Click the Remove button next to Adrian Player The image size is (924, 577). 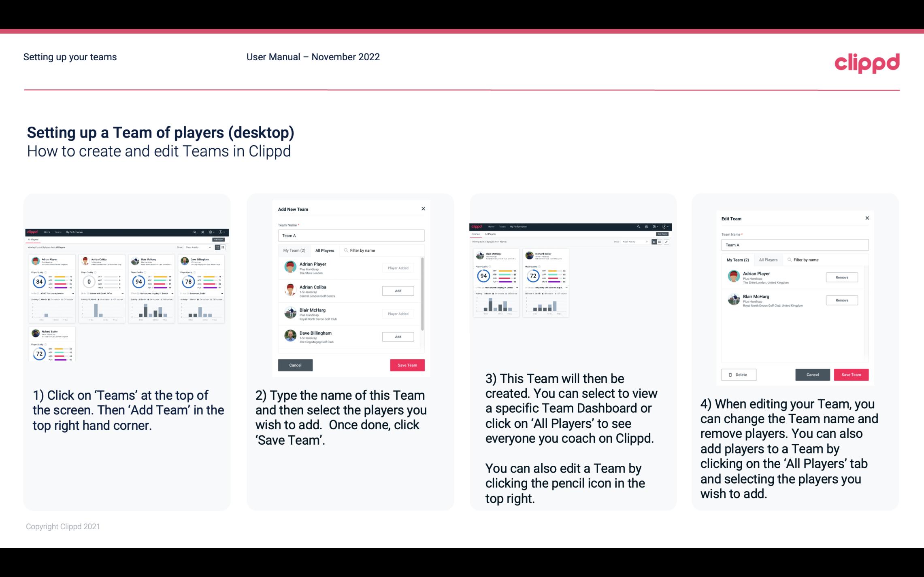[841, 277]
